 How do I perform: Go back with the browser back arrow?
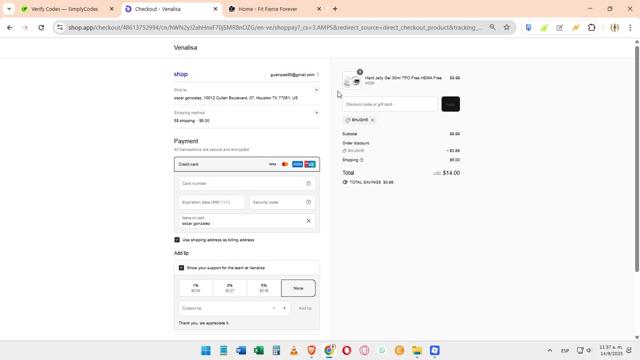[x=10, y=28]
